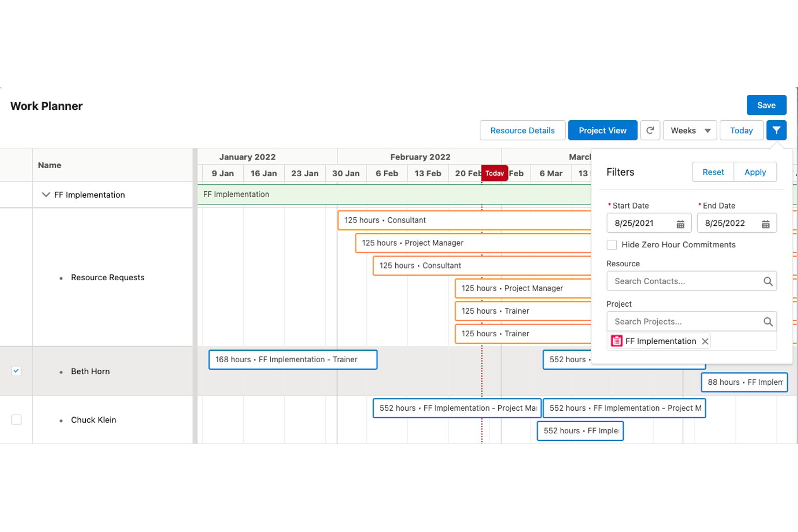
Task: Click the 16 Jan week header
Action: tap(264, 174)
